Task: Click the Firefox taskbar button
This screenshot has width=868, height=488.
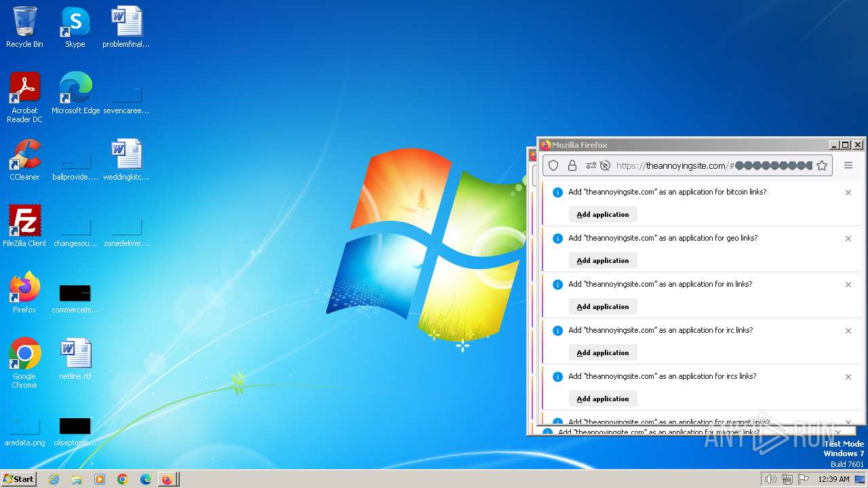Action: [167, 479]
